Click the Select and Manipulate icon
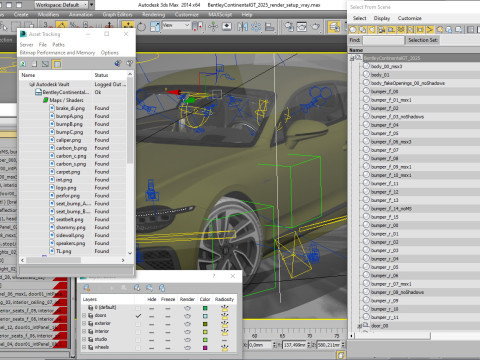This screenshot has width=480, height=360. (x=213, y=27)
